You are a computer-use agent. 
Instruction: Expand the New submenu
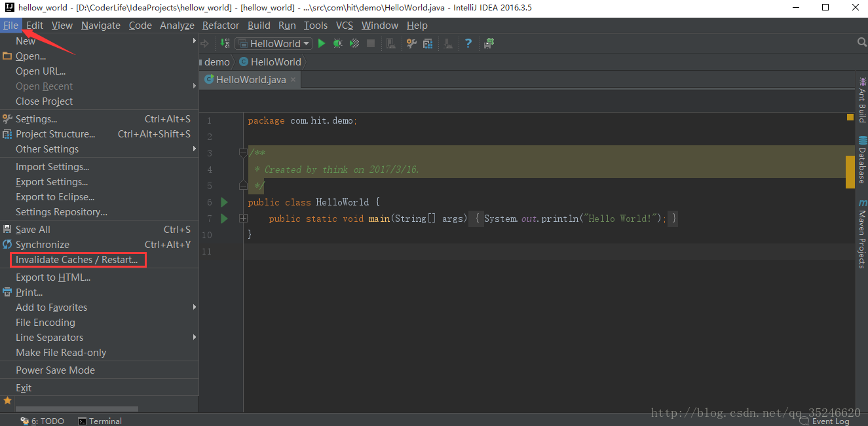pos(99,41)
